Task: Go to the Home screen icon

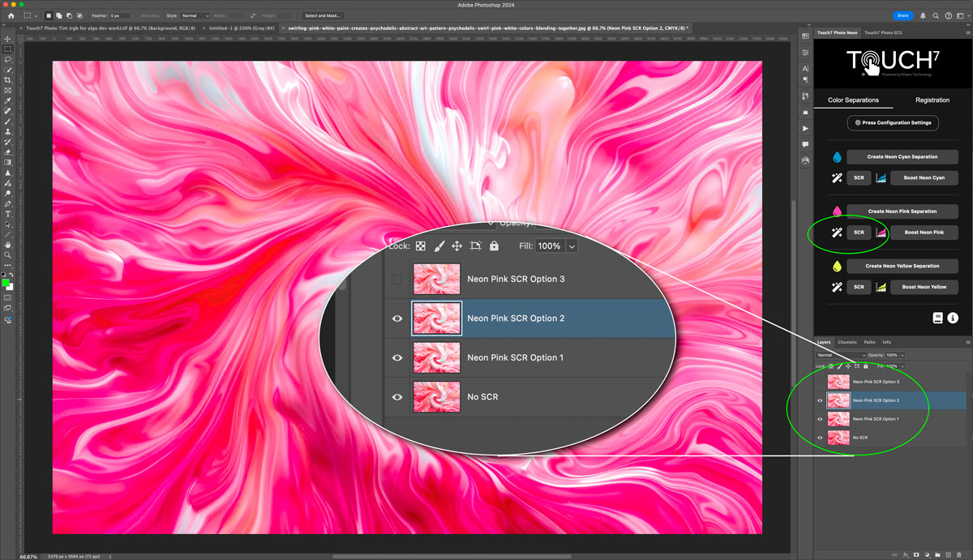Action: pos(11,15)
